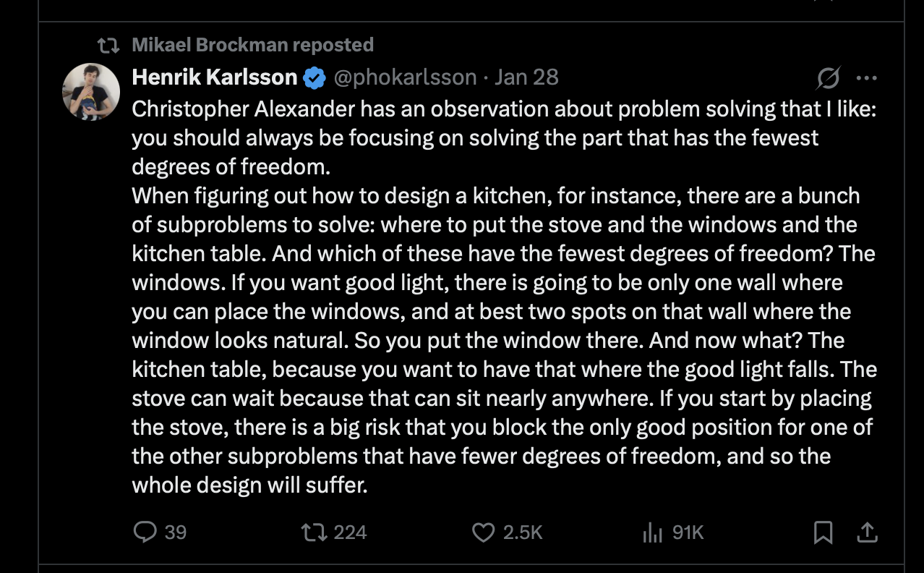
Task: Click the 224 reposts count
Action: (350, 532)
